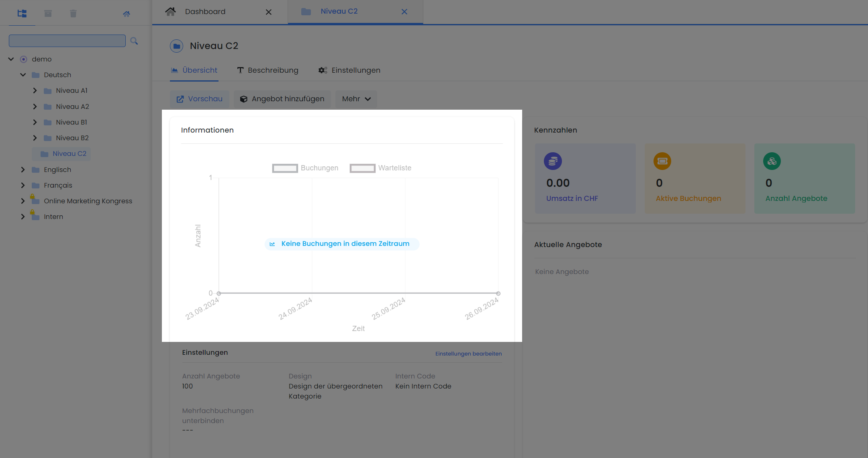Close the Niveau C2 tab
The image size is (868, 458).
coord(404,12)
